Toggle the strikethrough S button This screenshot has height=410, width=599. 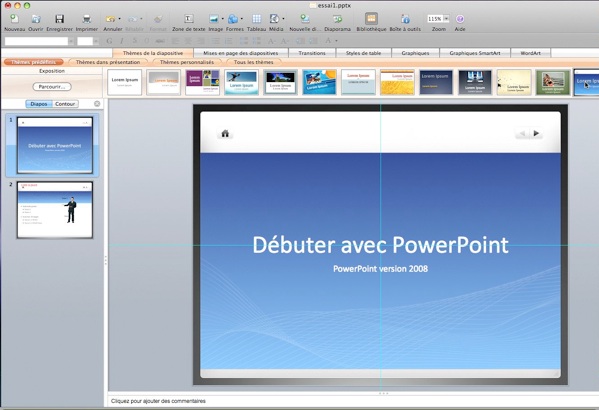(134, 41)
